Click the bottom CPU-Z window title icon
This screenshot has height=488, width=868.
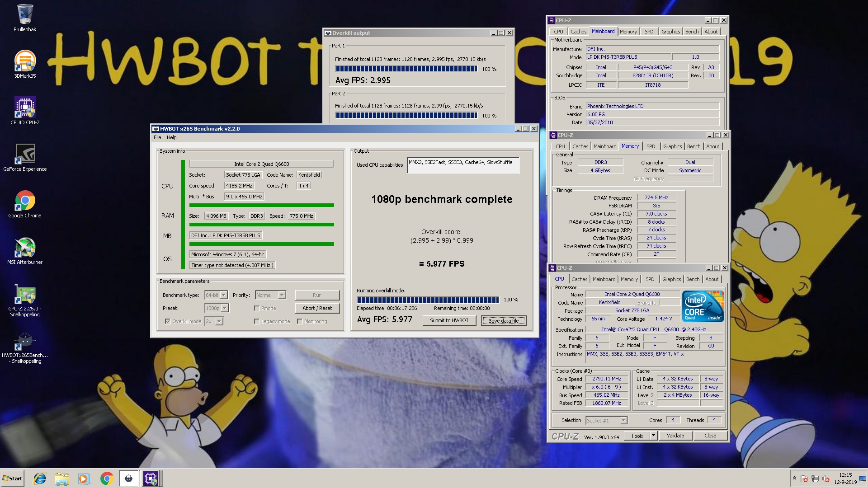point(552,268)
